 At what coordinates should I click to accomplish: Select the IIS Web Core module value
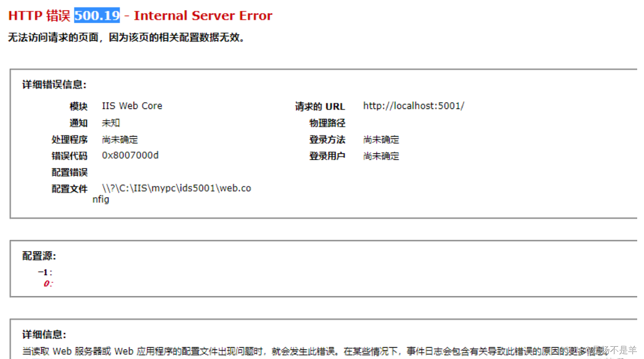coord(132,106)
